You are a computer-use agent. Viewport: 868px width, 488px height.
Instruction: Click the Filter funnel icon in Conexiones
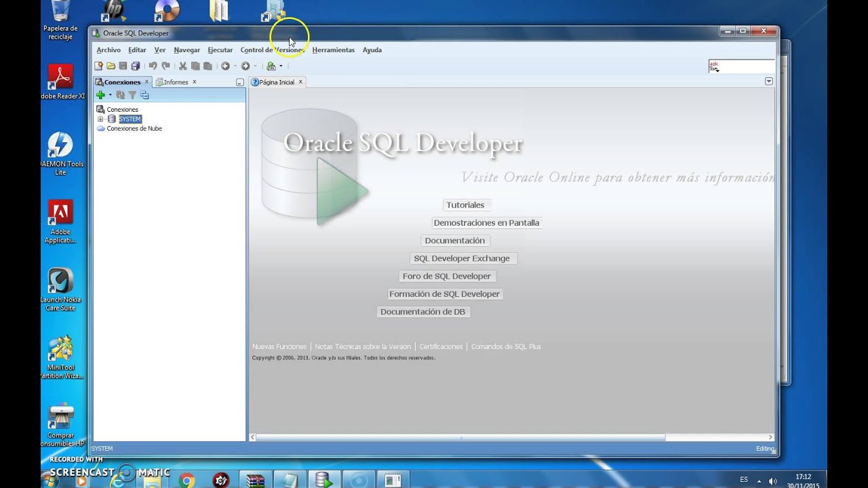132,95
